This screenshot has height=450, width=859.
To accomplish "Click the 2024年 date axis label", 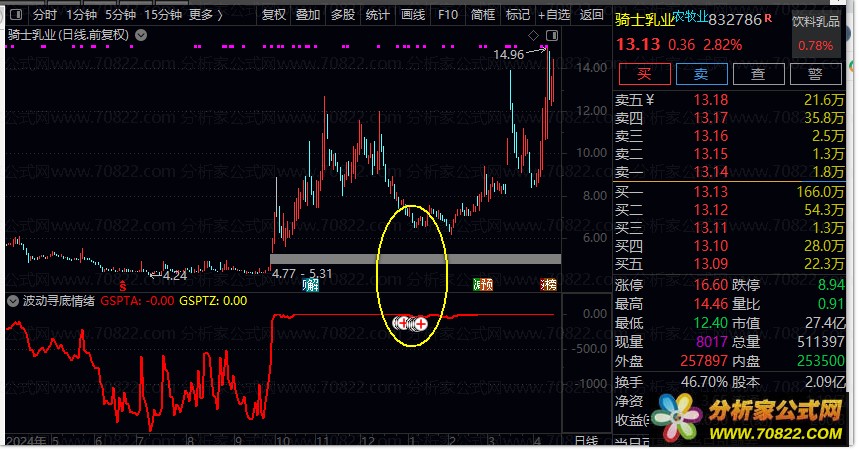I will pos(26,441).
